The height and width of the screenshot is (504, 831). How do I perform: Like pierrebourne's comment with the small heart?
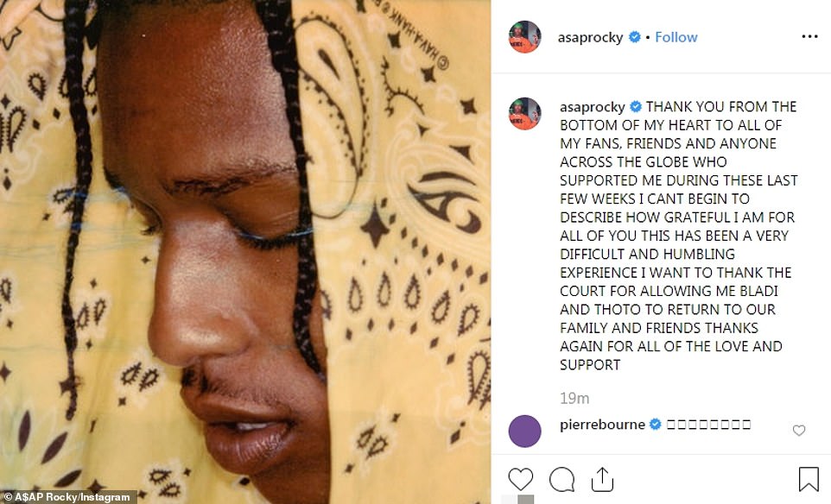point(799,431)
